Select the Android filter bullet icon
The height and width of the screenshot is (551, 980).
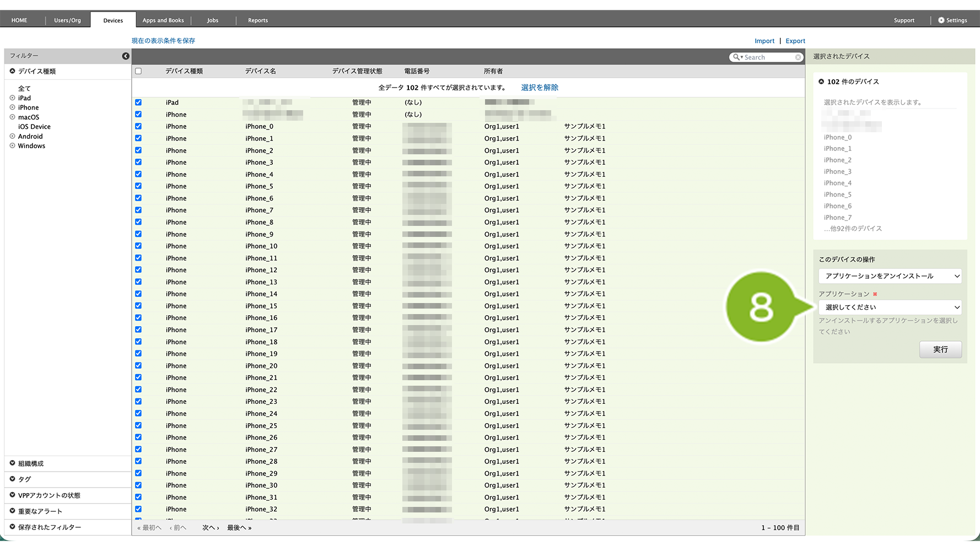pyautogui.click(x=12, y=137)
